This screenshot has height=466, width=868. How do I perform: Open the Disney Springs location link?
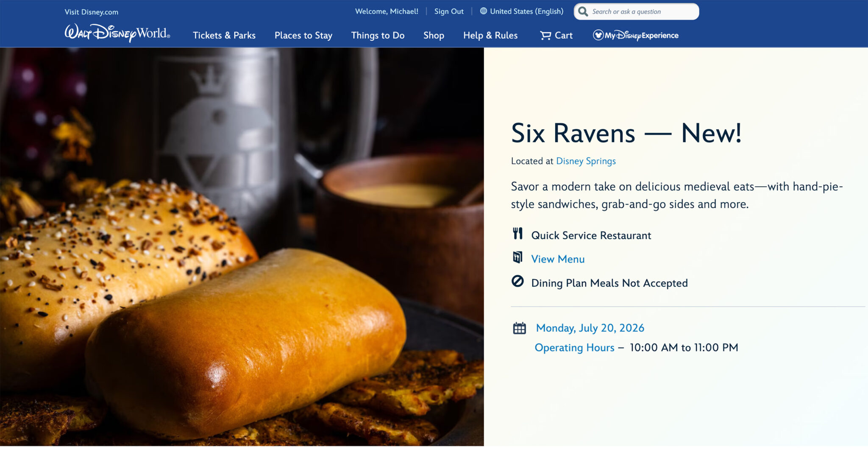(586, 161)
